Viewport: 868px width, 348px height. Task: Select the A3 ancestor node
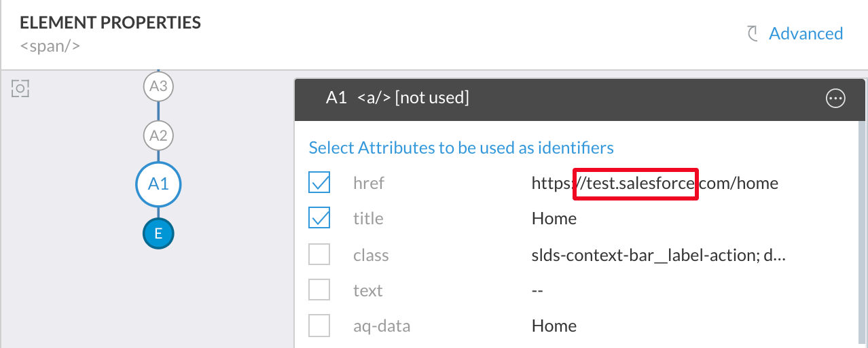point(158,86)
